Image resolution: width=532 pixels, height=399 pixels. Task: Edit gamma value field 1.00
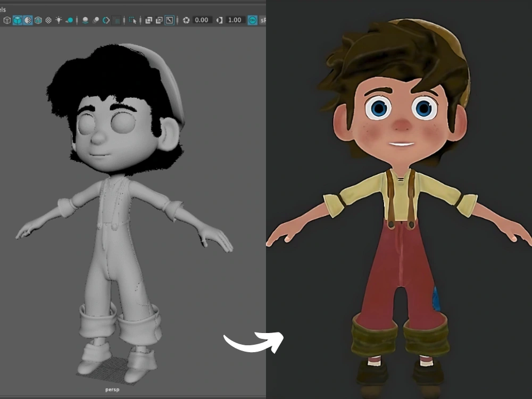click(x=235, y=20)
